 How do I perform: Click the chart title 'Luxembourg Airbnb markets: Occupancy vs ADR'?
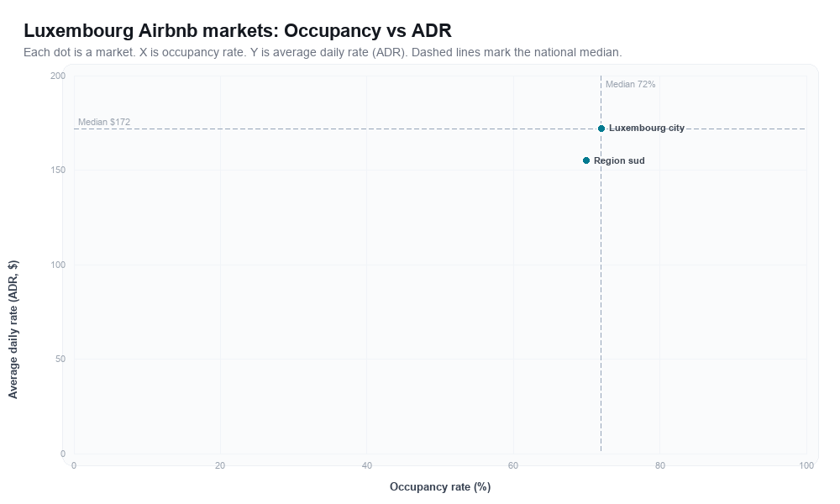(x=238, y=30)
